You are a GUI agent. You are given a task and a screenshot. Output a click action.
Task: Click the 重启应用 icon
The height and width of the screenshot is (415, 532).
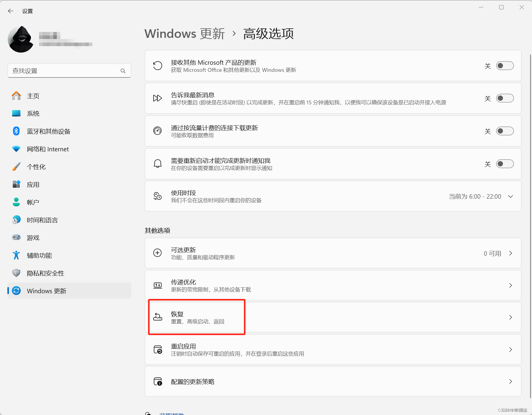coord(158,349)
